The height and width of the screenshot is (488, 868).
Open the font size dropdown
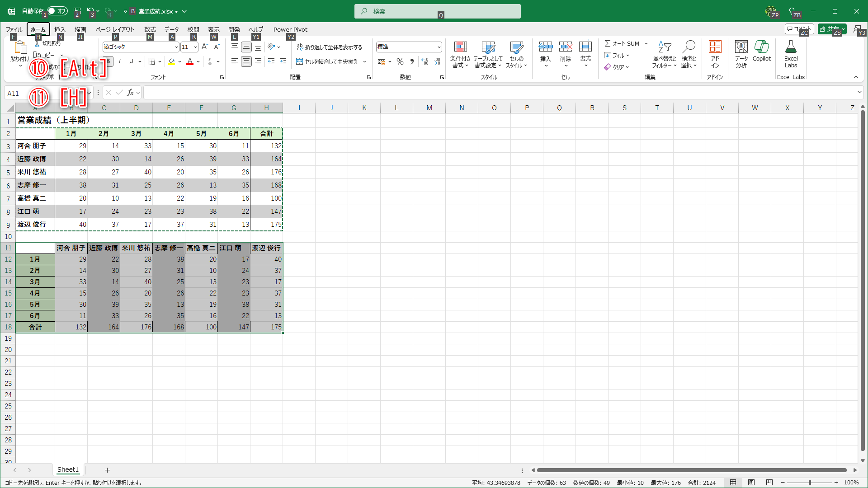(195, 47)
